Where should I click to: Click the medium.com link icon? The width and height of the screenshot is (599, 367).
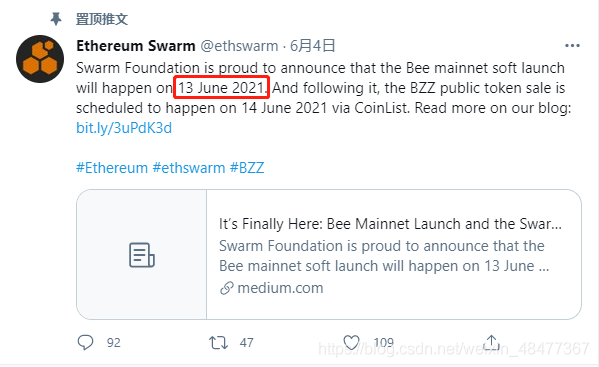pyautogui.click(x=227, y=288)
